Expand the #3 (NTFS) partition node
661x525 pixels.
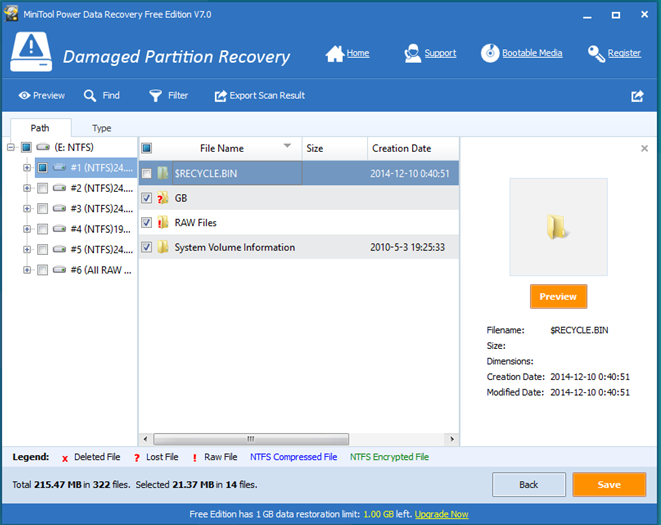click(27, 208)
